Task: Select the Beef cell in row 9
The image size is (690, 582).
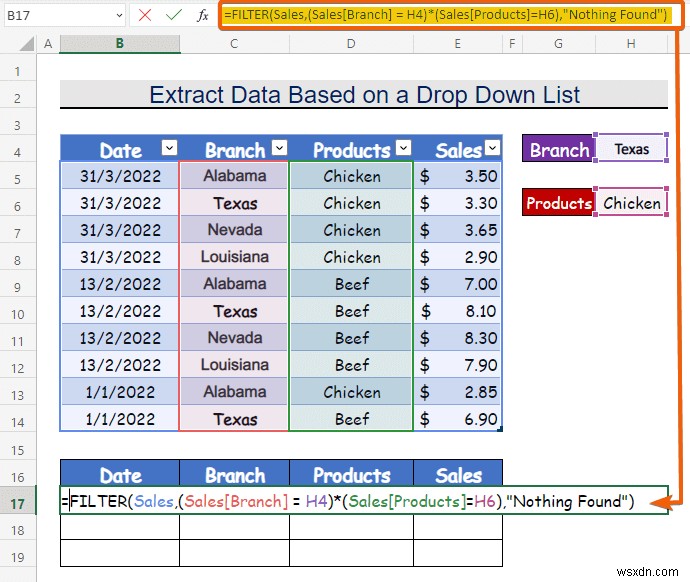Action: point(351,284)
